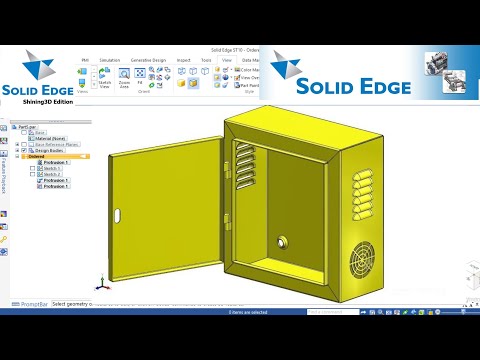Open View Overrides
Screen dimensions: 480x360
pos(247,77)
